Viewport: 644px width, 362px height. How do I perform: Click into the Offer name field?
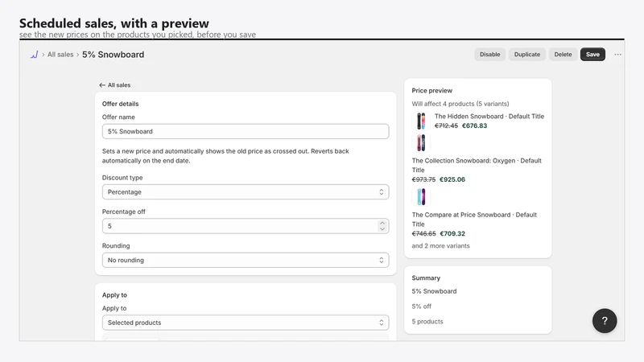[246, 131]
